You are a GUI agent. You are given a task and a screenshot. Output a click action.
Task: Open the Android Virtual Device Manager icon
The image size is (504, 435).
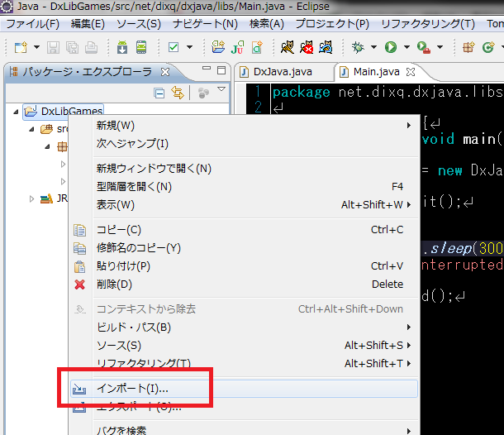(141, 47)
